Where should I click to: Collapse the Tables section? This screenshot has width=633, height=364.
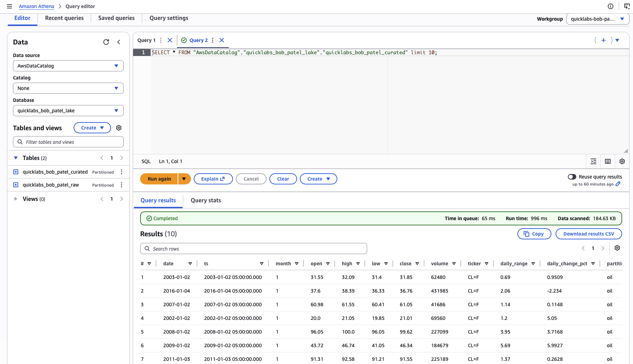tap(16, 158)
